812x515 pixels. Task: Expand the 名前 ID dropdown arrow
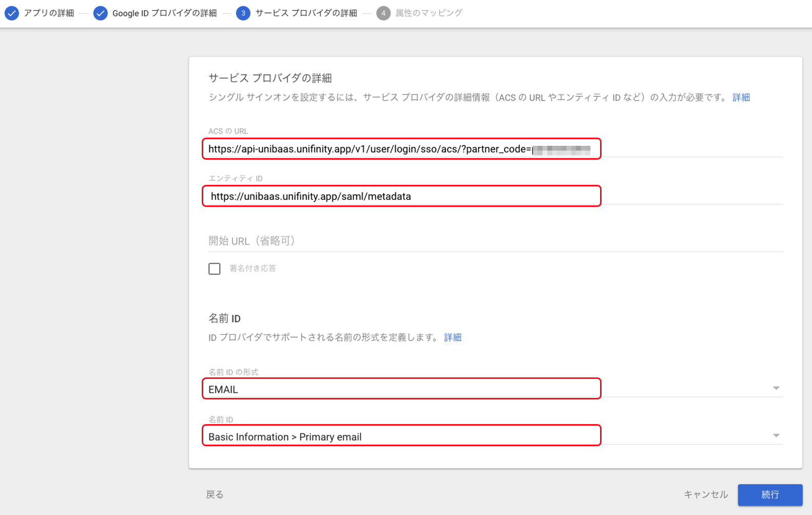click(x=776, y=435)
